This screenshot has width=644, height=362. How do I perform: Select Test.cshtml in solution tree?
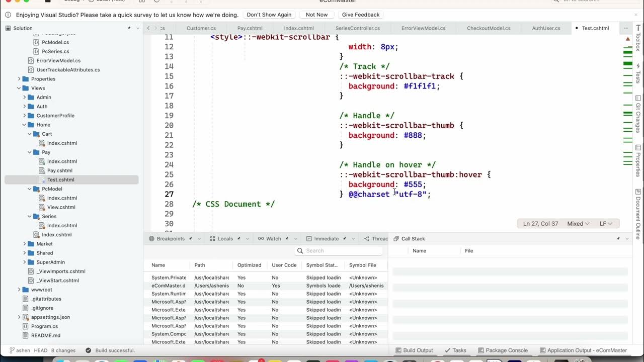(x=60, y=179)
